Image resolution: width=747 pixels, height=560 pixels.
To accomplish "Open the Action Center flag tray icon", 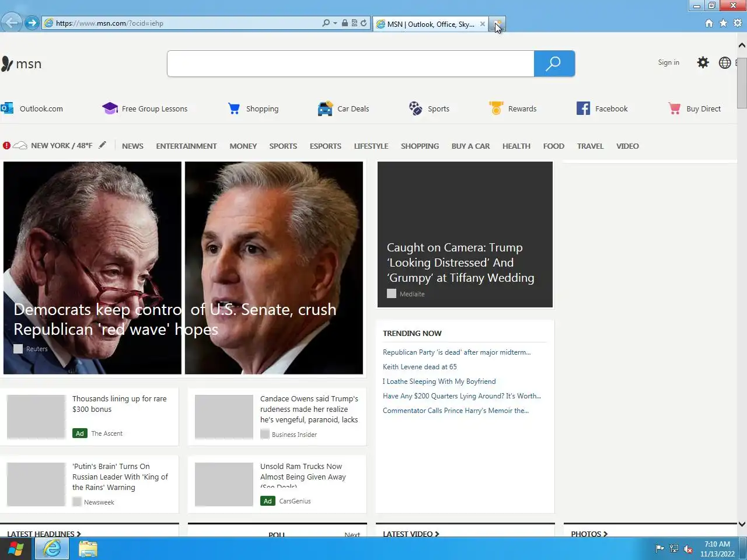I will [660, 549].
